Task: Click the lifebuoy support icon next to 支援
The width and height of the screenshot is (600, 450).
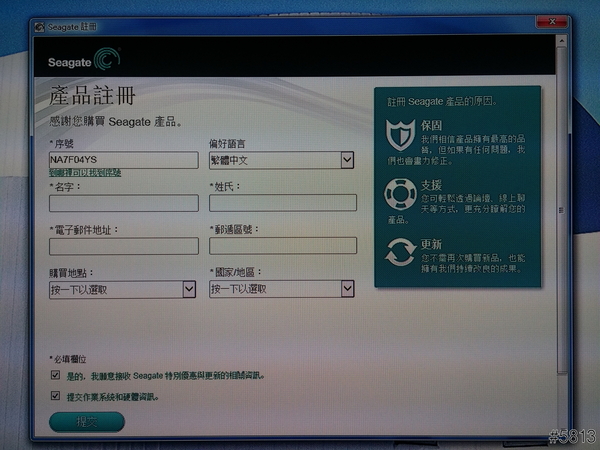Action: [400, 194]
